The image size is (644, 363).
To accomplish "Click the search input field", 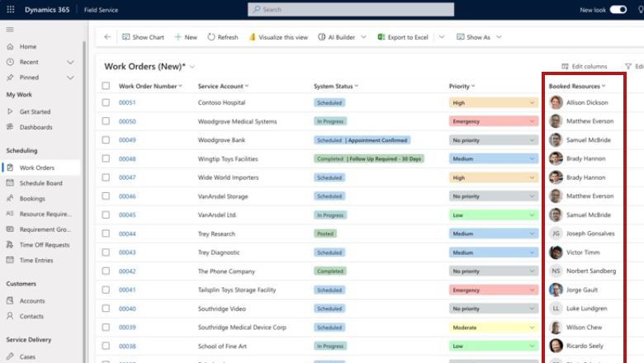I will click(x=351, y=9).
